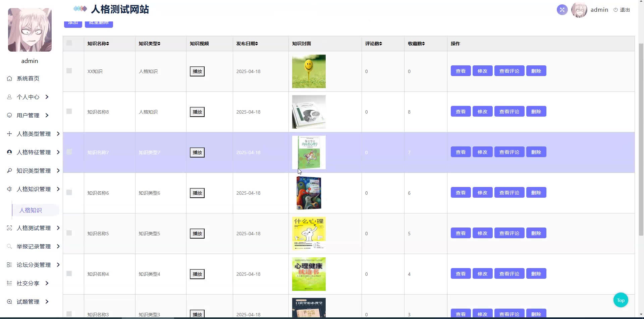644x319 pixels.
Task: Click 查看评论 for the 知识名称5 row
Action: click(x=509, y=233)
